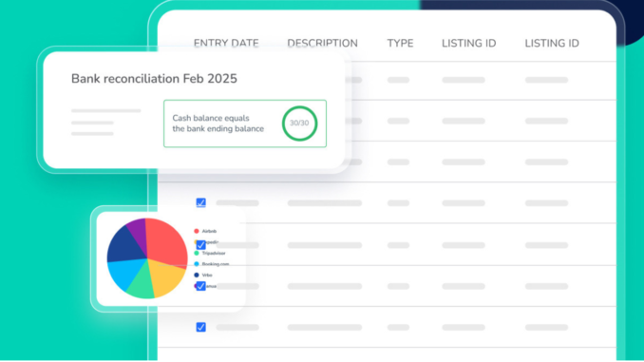Screen dimensions: 644x362
Task: Click the Tripadvisor legend label
Action: tap(214, 253)
